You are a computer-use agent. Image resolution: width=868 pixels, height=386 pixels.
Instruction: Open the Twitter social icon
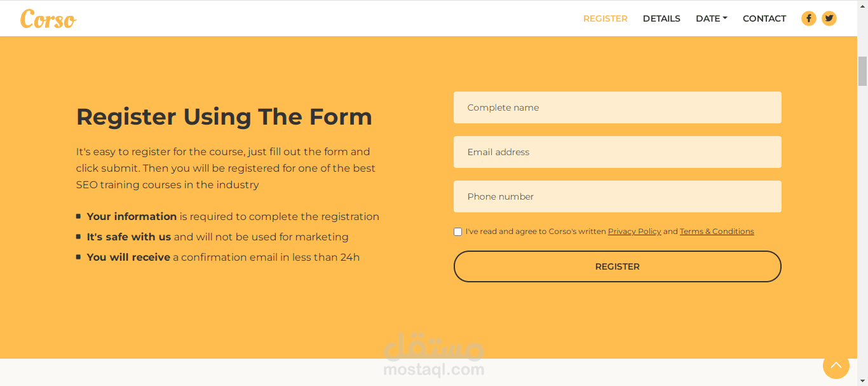(829, 18)
